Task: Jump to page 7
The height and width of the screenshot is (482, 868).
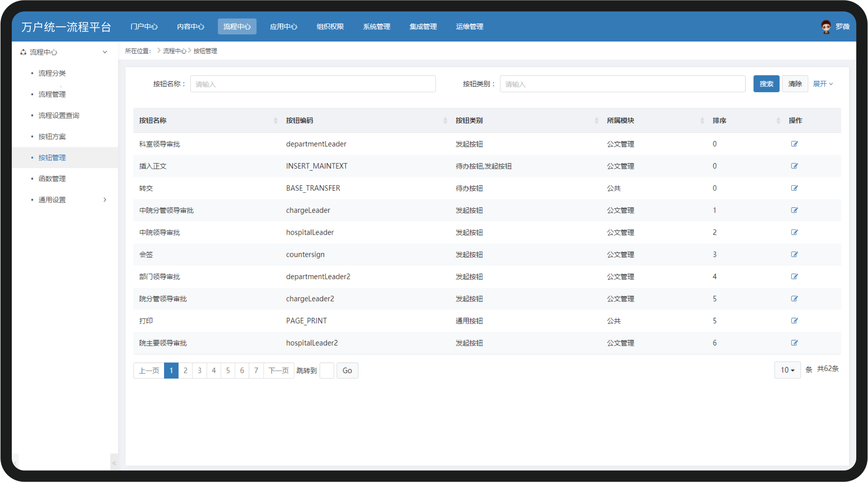Action: pyautogui.click(x=256, y=370)
